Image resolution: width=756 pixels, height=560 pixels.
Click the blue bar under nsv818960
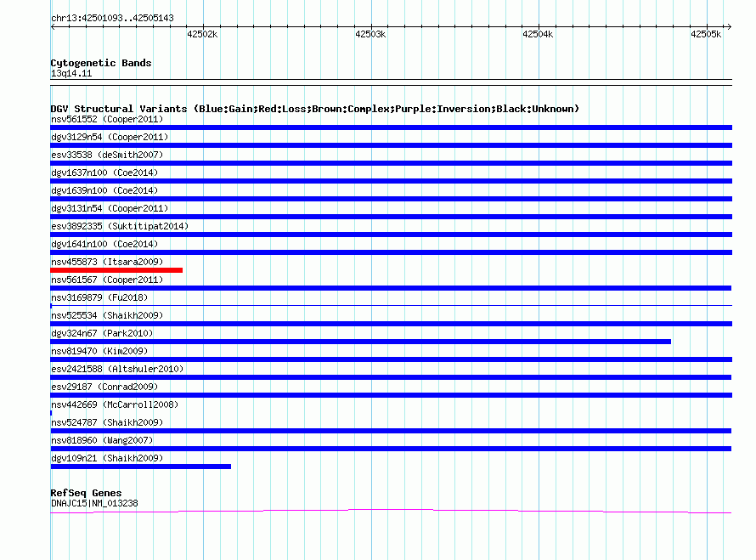[x=391, y=449]
